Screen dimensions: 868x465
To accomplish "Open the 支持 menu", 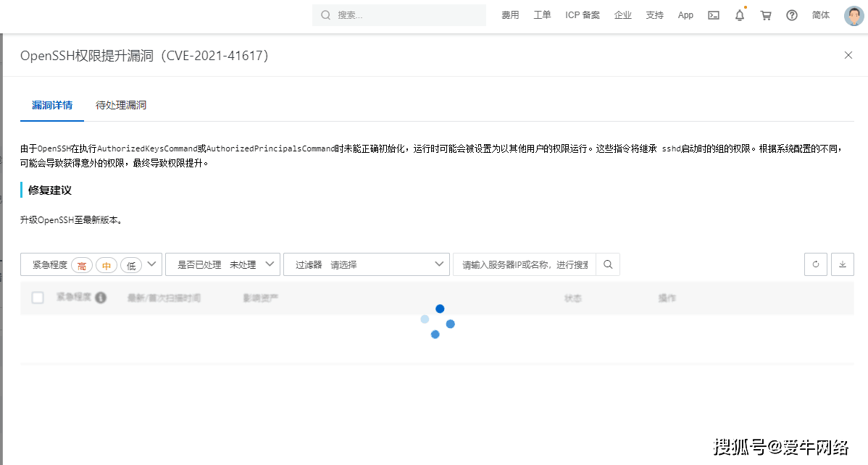I will click(654, 15).
